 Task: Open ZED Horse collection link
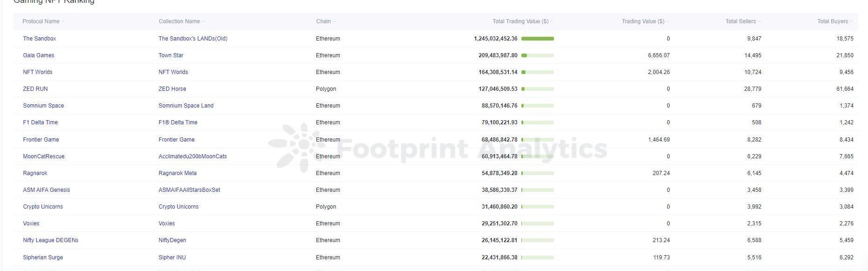(172, 89)
